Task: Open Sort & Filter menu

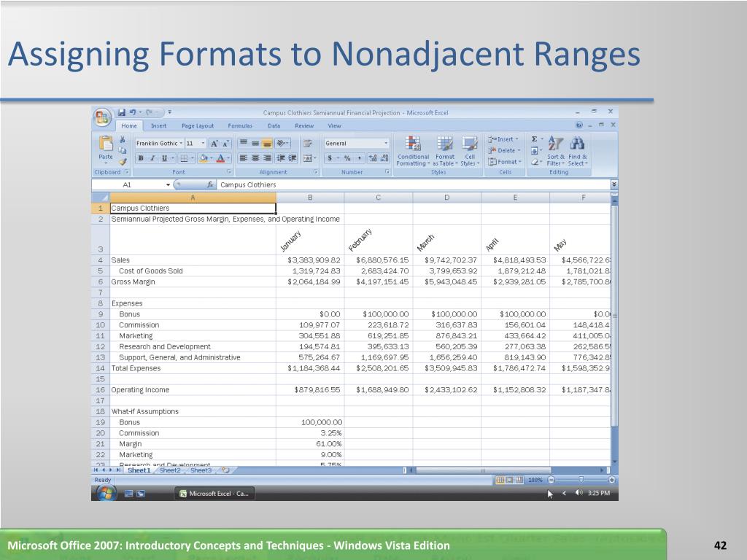Action: coord(555,151)
